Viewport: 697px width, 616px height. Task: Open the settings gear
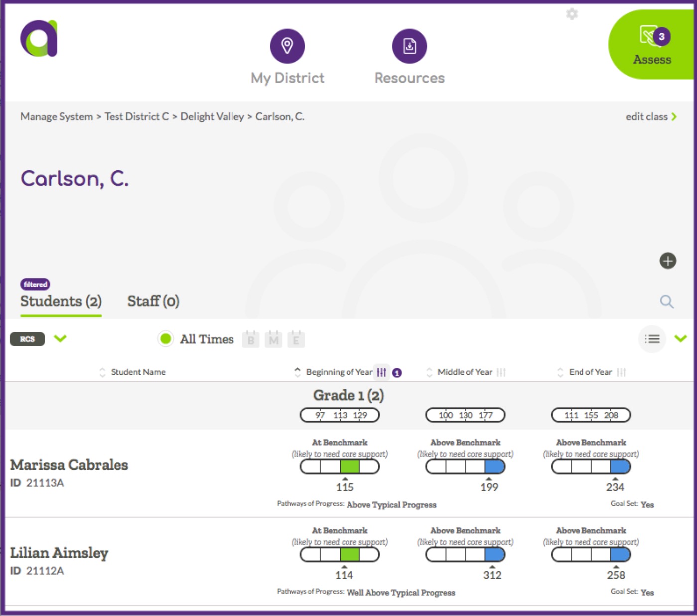[x=571, y=14]
